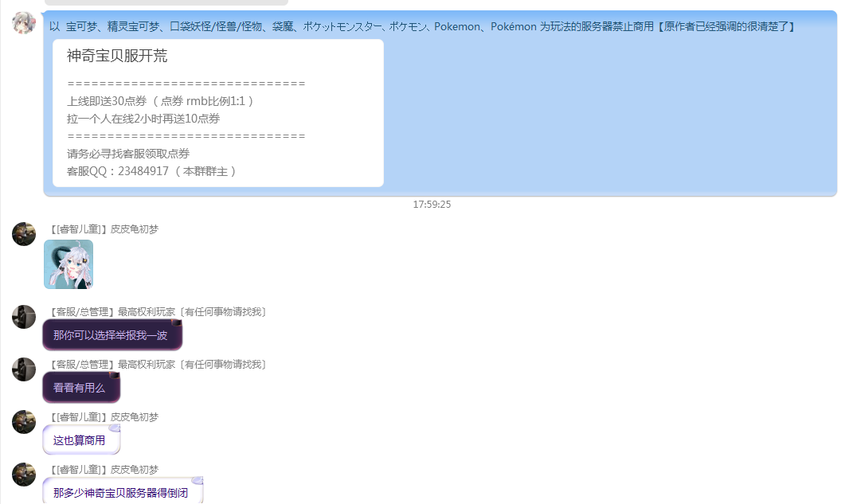The height and width of the screenshot is (504, 853).
Task: Select the message bubble '那多少神奇宝贝服务器得倒闭'
Action: click(123, 491)
